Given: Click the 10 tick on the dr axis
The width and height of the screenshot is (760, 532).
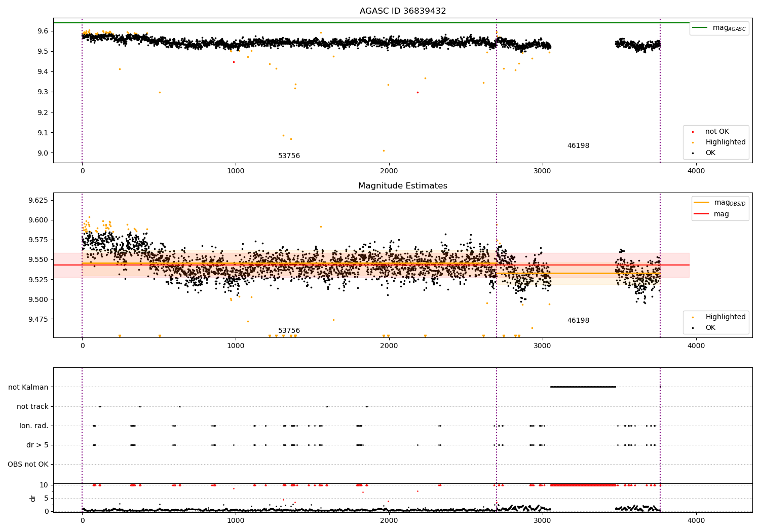Looking at the screenshot, I should pyautogui.click(x=44, y=485).
